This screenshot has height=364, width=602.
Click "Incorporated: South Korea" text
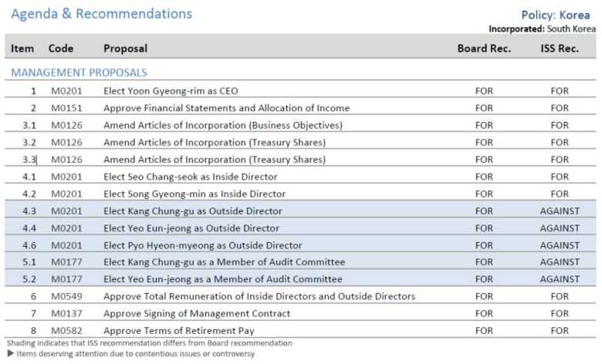pyautogui.click(x=542, y=29)
